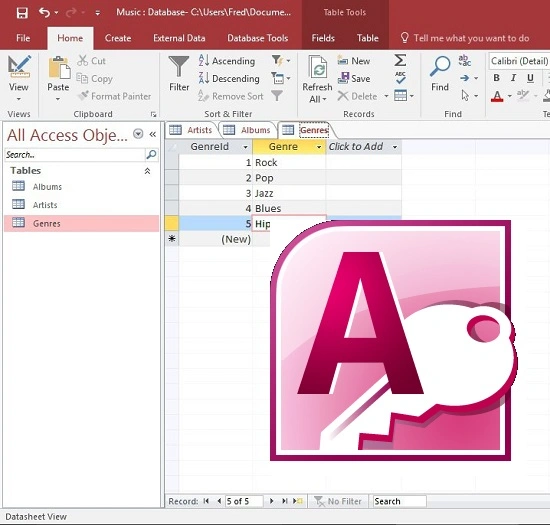This screenshot has width=550, height=525.
Task: Open Replace tool
Action: coord(464,60)
